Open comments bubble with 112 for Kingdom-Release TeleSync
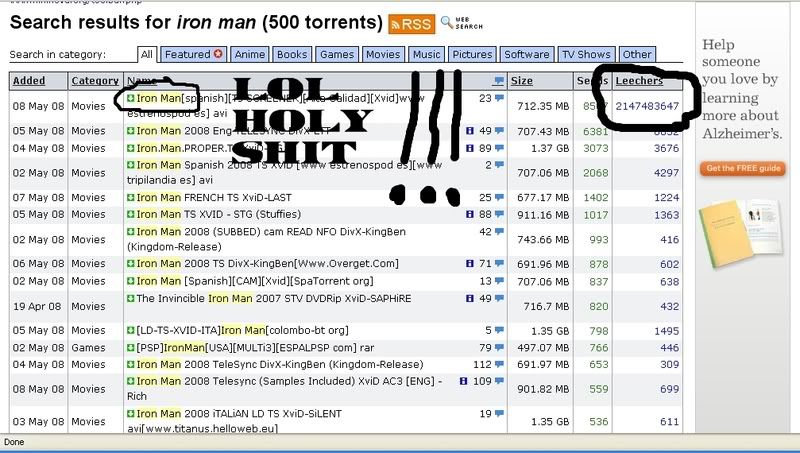This screenshot has height=453, width=800. coord(499,364)
